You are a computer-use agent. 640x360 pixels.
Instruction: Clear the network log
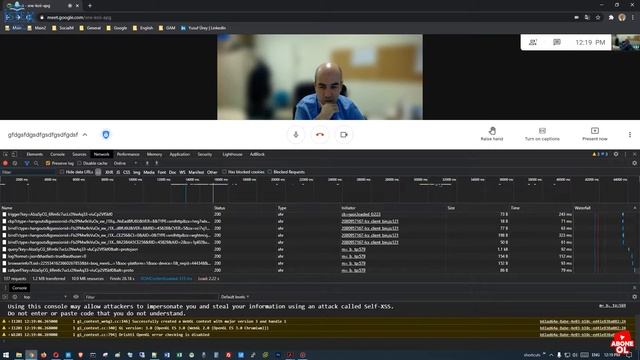(15, 163)
